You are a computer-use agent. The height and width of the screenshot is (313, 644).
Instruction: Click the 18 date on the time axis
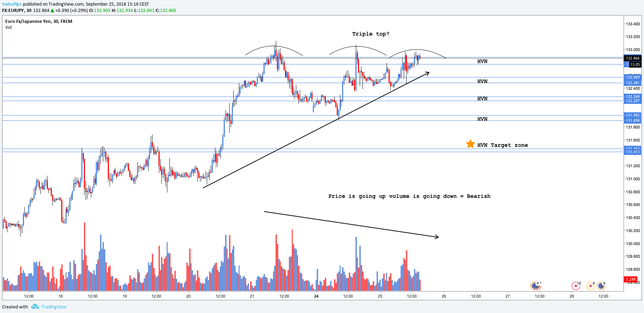coord(61,296)
